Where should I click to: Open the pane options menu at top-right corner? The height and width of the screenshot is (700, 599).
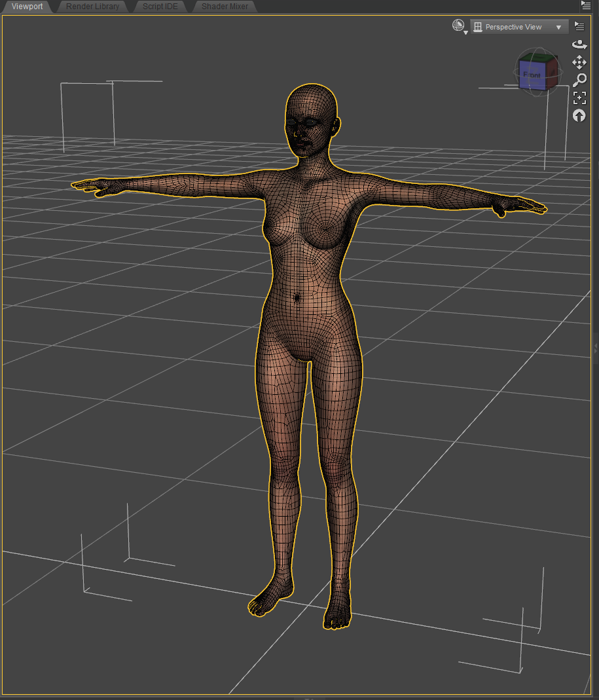(x=586, y=5)
